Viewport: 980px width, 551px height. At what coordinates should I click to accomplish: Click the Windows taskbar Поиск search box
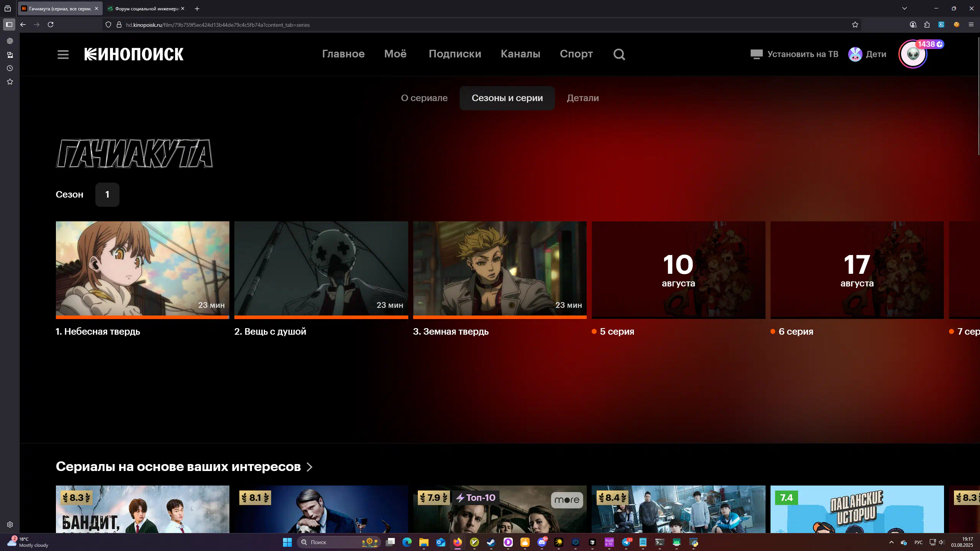pos(339,542)
